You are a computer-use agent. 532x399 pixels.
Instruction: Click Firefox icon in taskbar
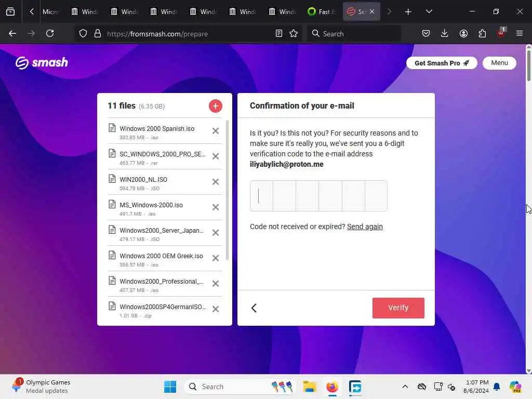pos(332,387)
